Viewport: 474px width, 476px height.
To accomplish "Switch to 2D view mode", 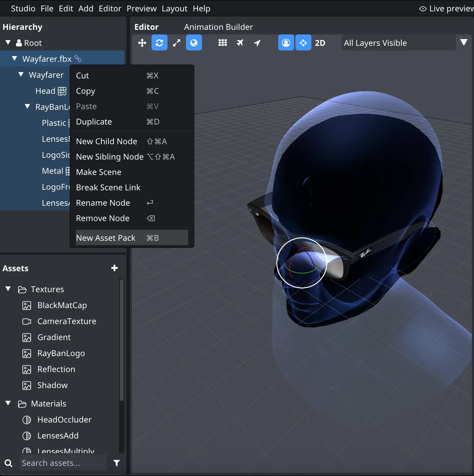I will click(320, 43).
